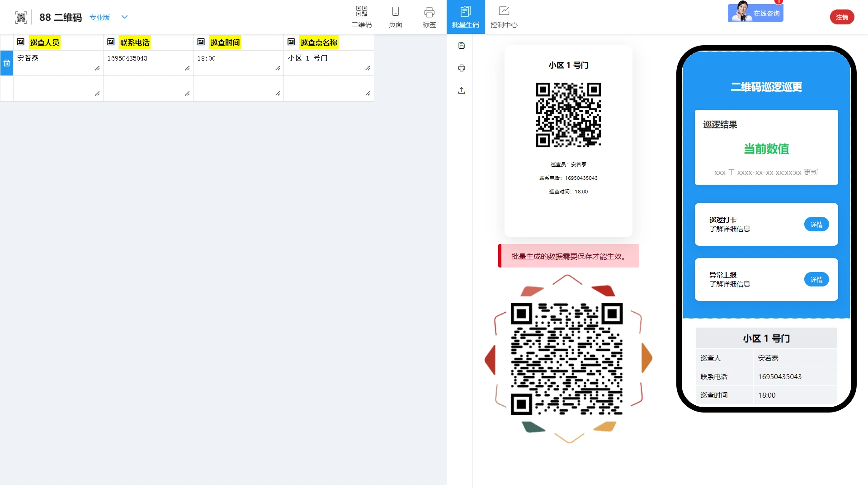Select the 巡查点名称 column header
Screen dimensions: 868x488
pos(319,42)
